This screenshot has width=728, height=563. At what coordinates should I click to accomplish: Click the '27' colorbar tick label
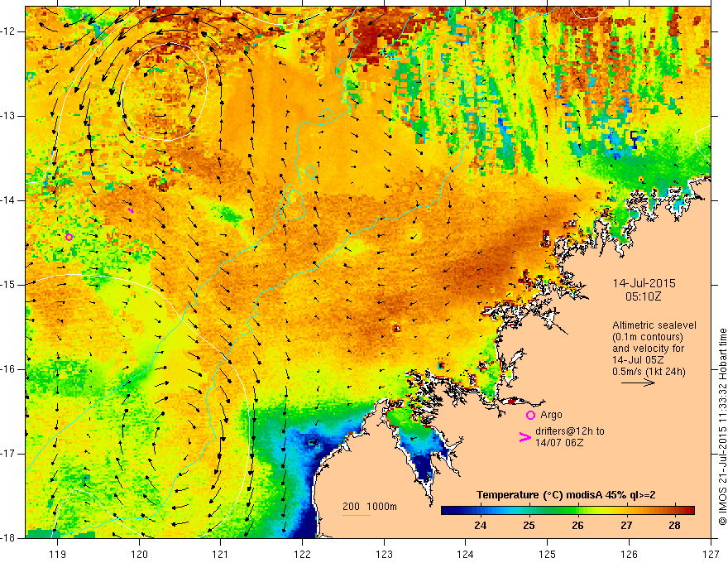click(x=626, y=526)
